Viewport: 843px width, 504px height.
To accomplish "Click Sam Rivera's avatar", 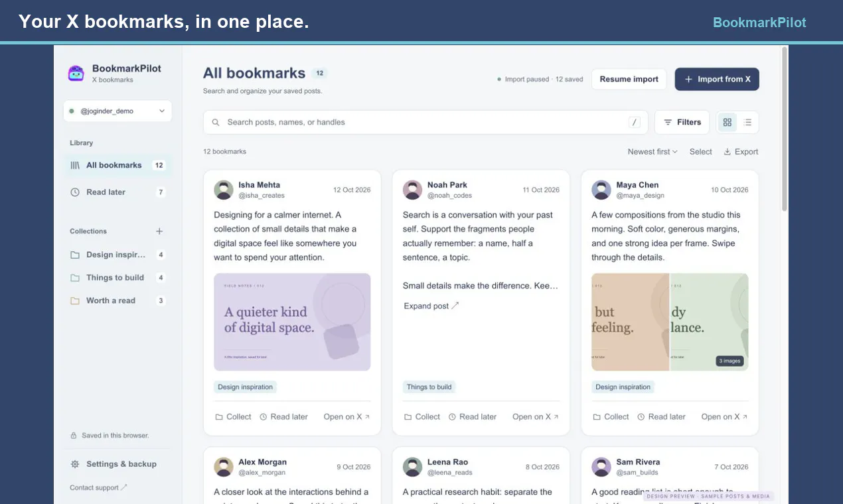I will click(x=601, y=467).
